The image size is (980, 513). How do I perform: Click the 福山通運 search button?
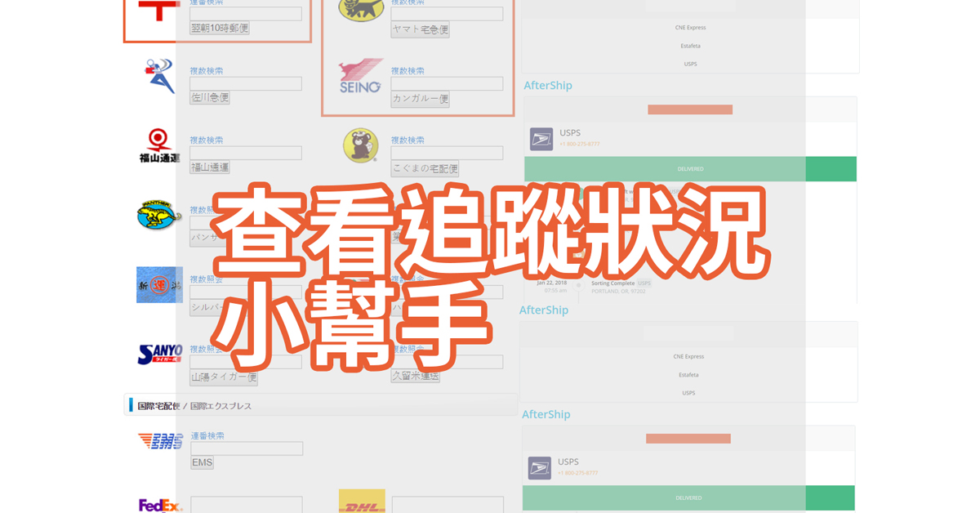coord(210,167)
